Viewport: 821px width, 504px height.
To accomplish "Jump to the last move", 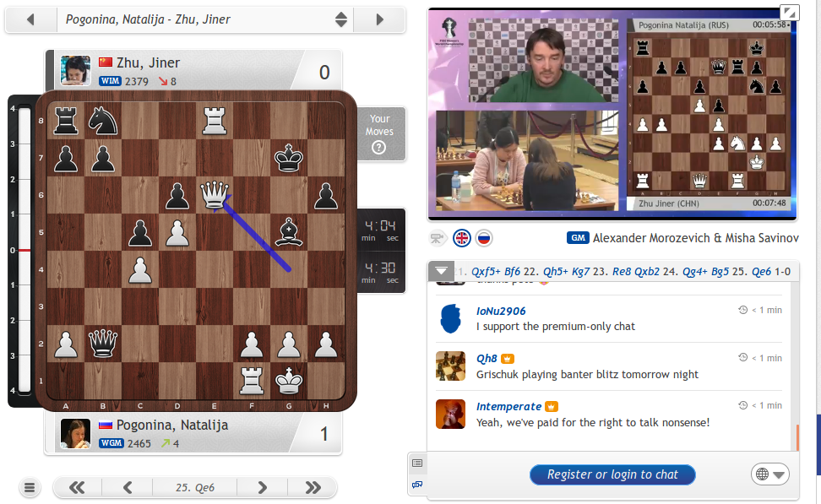I will [x=313, y=487].
